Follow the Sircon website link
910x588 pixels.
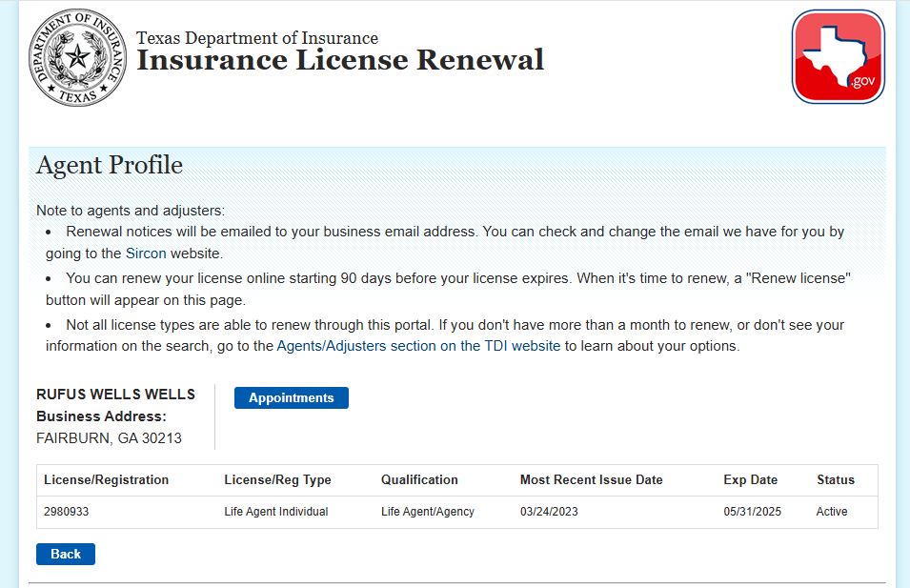(146, 253)
